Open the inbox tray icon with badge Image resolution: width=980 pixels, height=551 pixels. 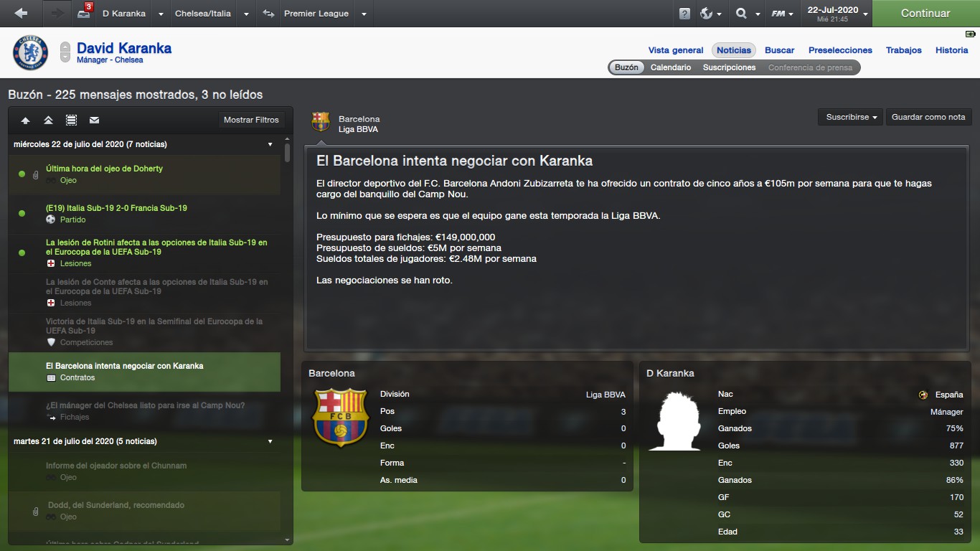tap(85, 13)
